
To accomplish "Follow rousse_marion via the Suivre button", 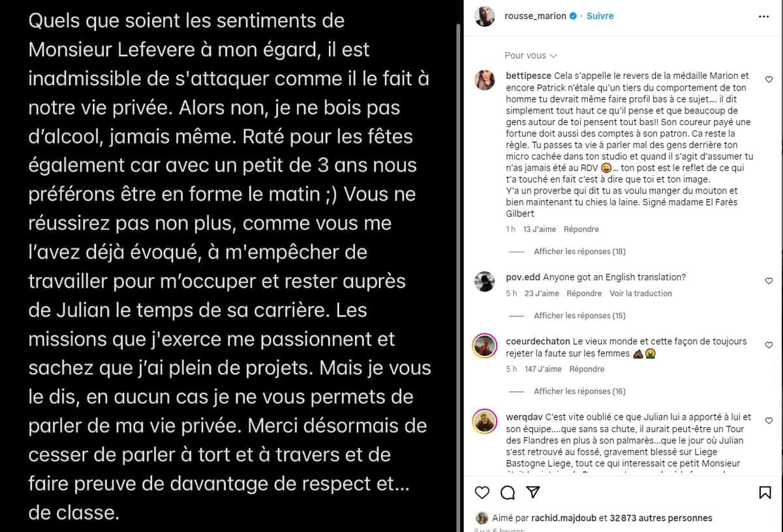I will pos(600,16).
